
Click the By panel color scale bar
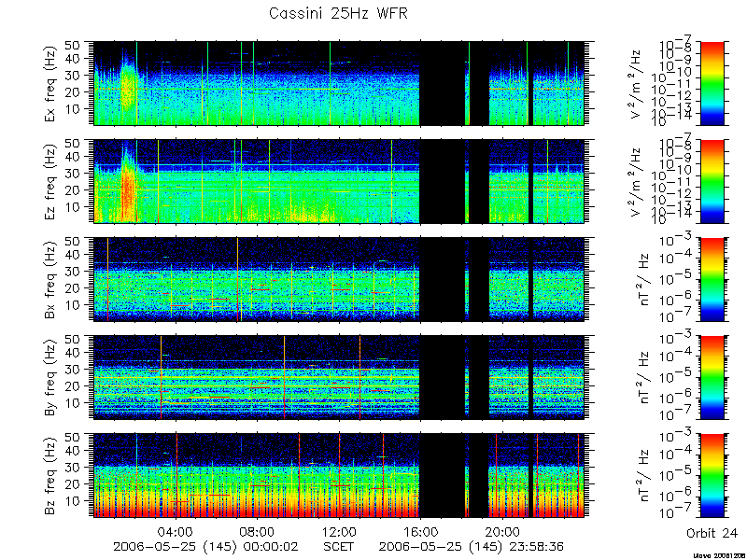tap(712, 378)
